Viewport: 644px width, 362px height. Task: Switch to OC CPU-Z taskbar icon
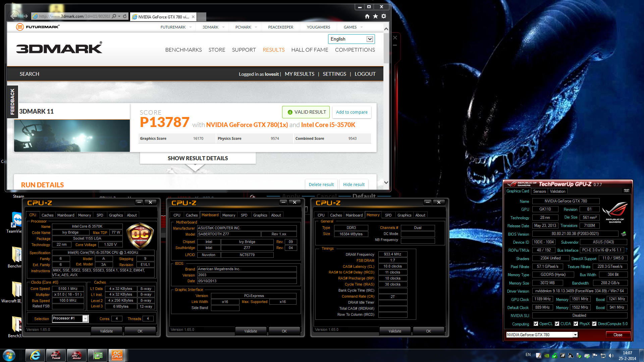click(x=117, y=355)
